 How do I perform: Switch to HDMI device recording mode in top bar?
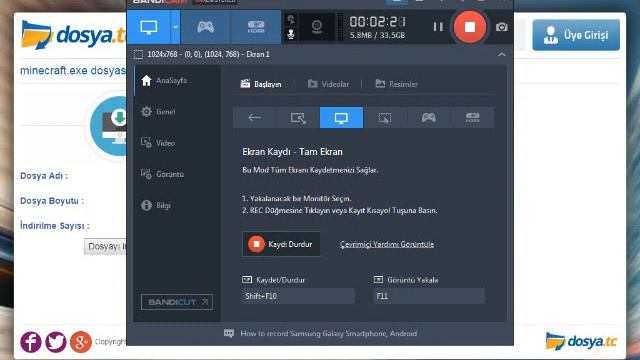coord(256,27)
